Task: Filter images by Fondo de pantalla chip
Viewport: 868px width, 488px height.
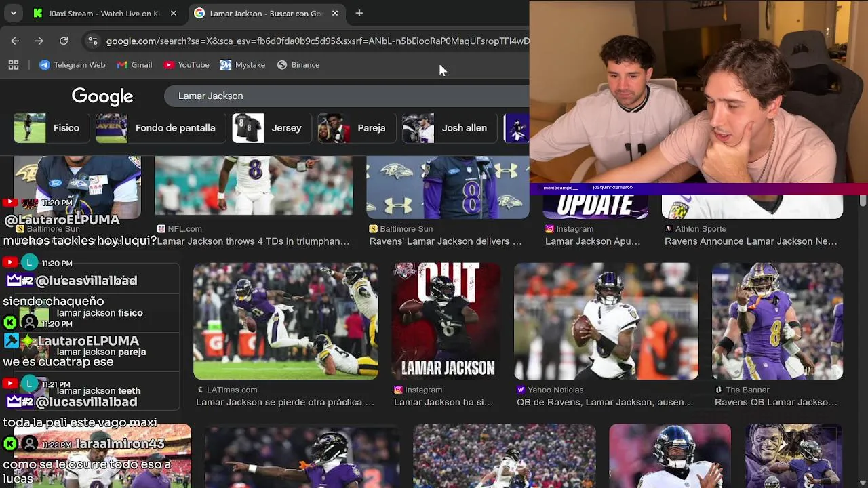Action: [x=160, y=128]
